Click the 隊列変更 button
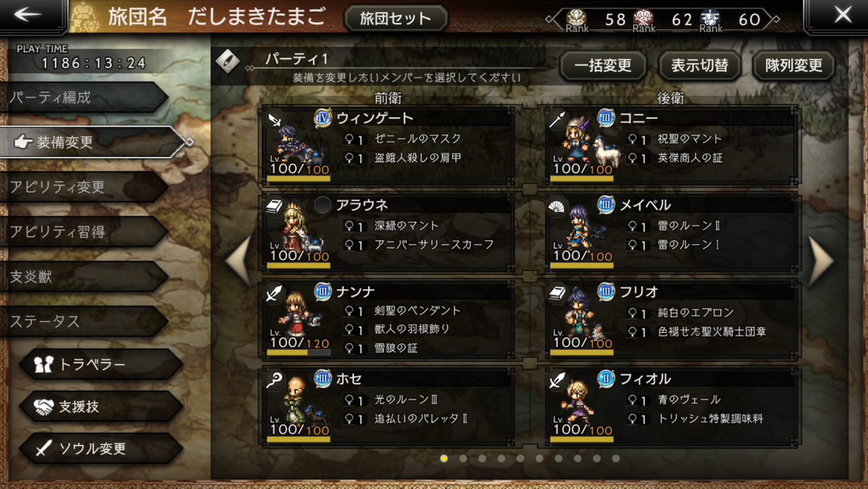Viewport: 868px width, 489px height. pos(793,66)
